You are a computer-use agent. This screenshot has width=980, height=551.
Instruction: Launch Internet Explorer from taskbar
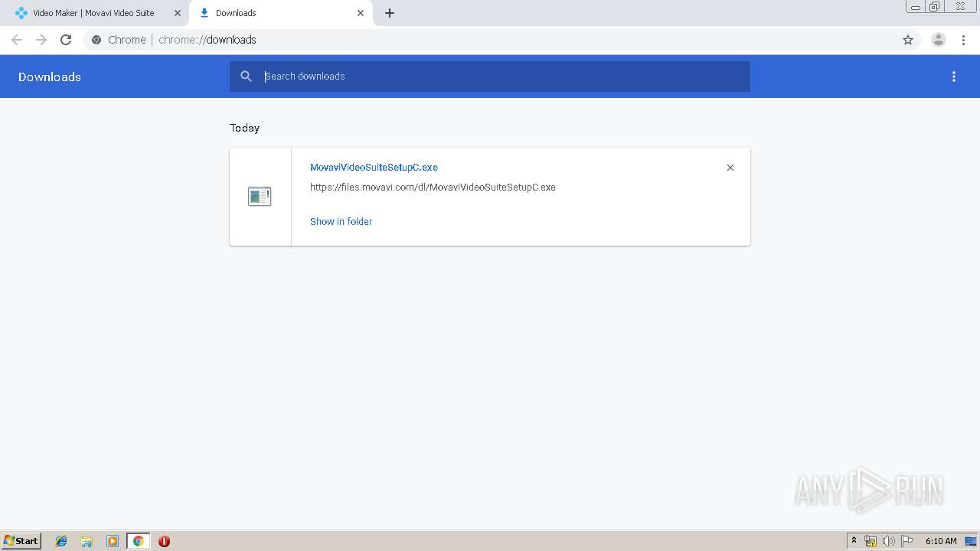(61, 541)
